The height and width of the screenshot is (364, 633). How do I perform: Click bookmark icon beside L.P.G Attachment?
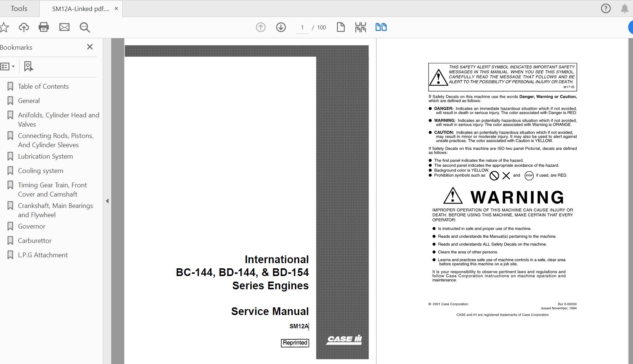(x=10, y=255)
